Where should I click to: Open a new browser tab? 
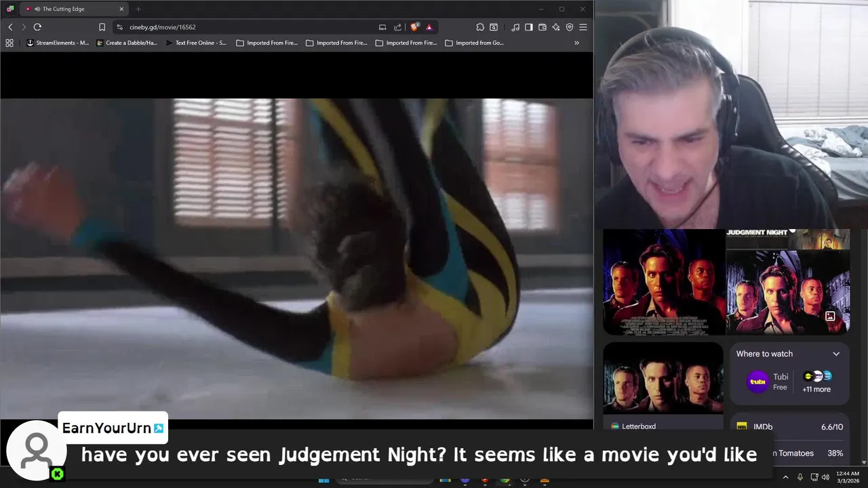(x=138, y=9)
